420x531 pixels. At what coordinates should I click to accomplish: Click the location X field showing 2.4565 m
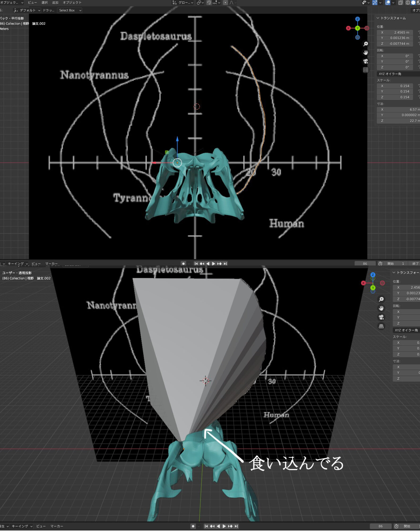(x=395, y=32)
